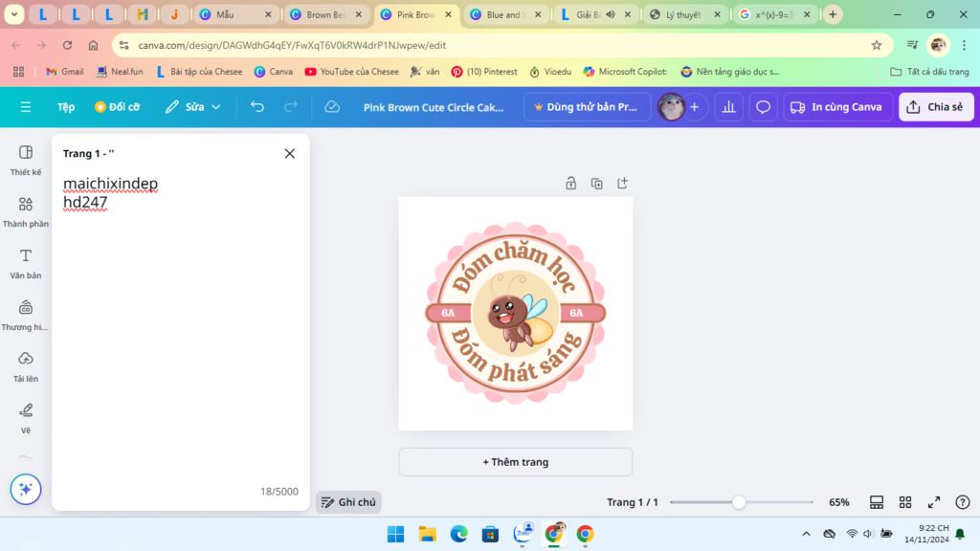Select the firefly logo design on canvas
The image size is (980, 551).
click(x=516, y=313)
